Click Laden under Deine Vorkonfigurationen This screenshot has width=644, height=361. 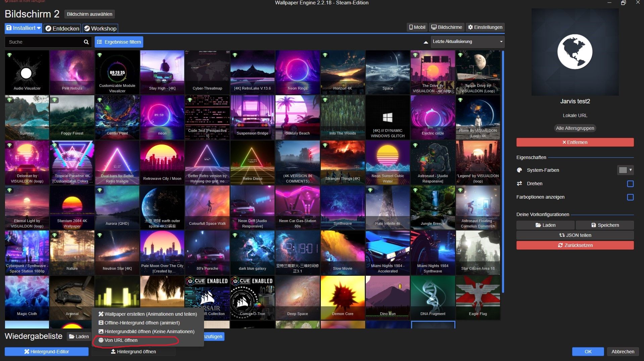(x=545, y=225)
